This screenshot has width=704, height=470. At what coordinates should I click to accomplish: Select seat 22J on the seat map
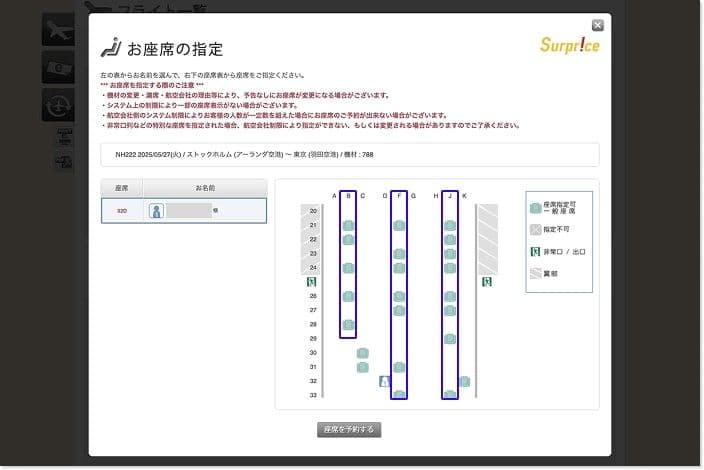tap(450, 240)
